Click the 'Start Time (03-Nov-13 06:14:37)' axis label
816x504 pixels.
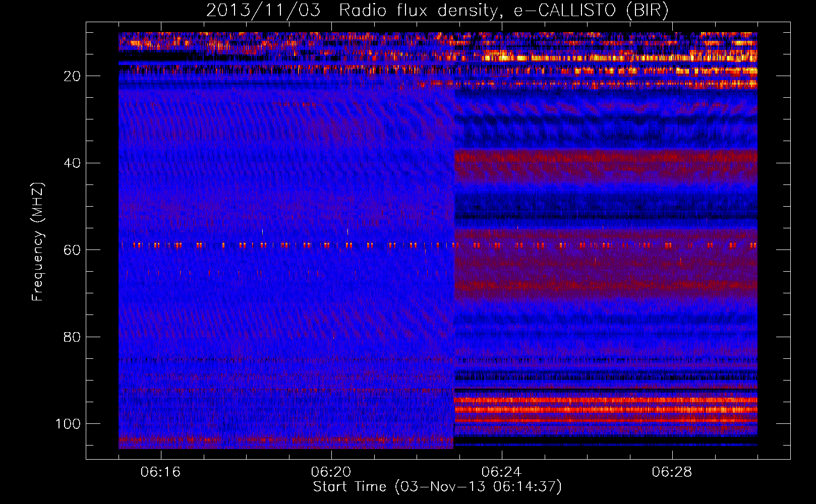pyautogui.click(x=437, y=487)
